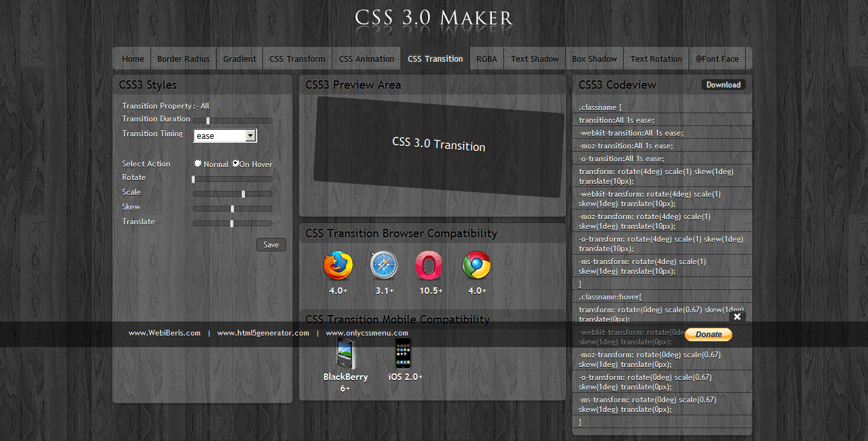This screenshot has width=868, height=441.
Task: Click the Chrome browser icon
Action: coord(476,265)
